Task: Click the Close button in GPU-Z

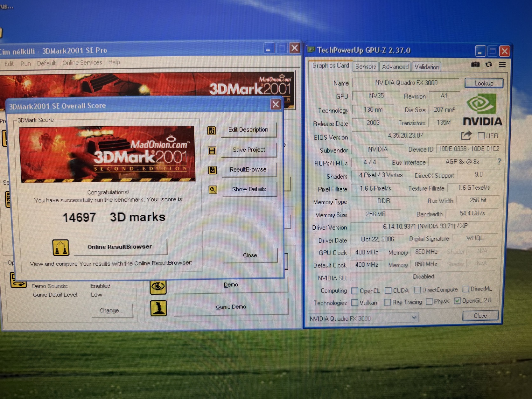Action: pos(480,316)
